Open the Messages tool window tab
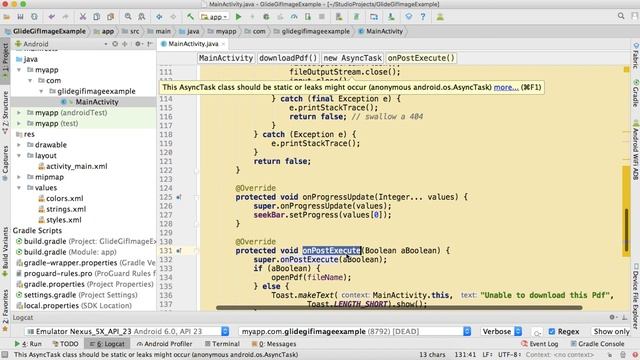Image resolution: width=640 pixels, height=360 pixels. point(274,344)
